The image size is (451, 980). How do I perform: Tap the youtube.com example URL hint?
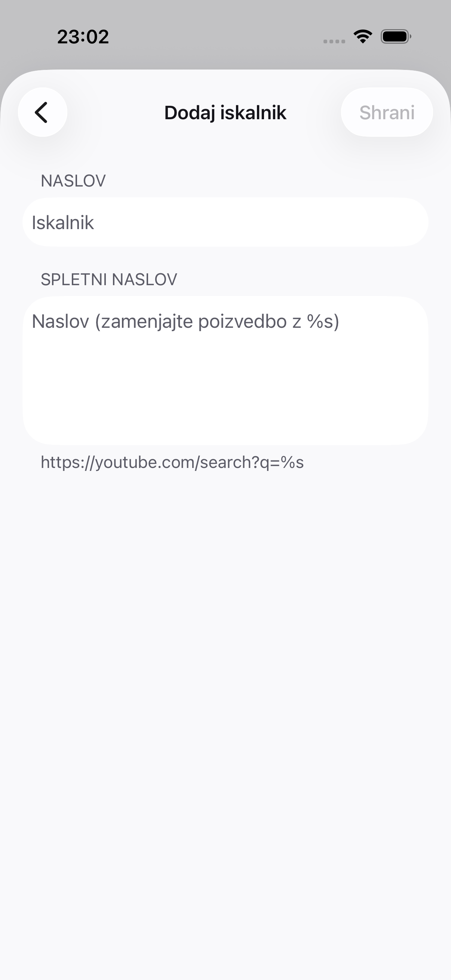click(172, 463)
